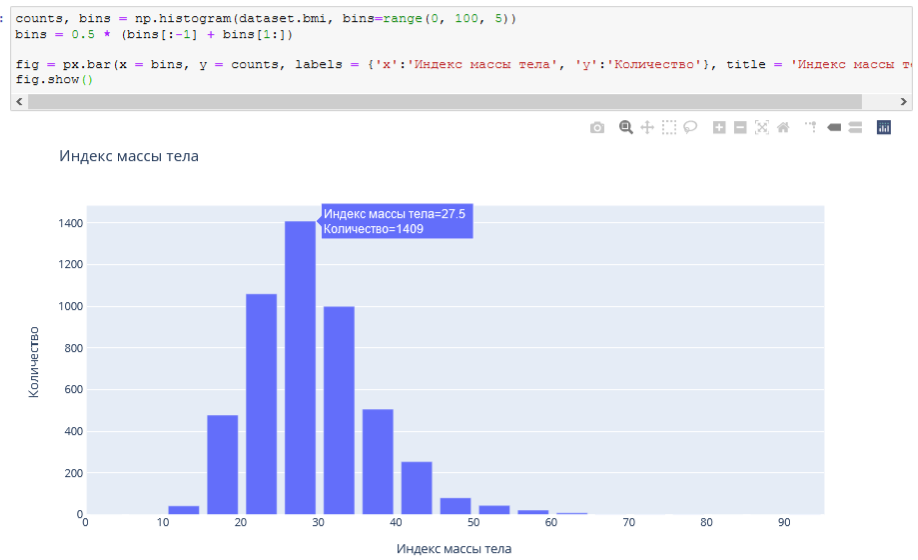Click the y-axis tick 1400

(70, 223)
